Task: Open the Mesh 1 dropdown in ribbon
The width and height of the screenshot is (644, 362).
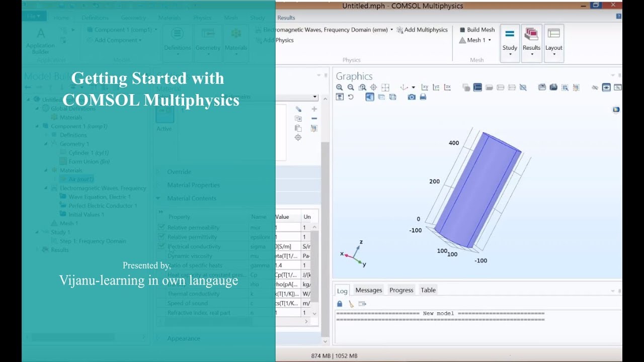Action: 475,40
